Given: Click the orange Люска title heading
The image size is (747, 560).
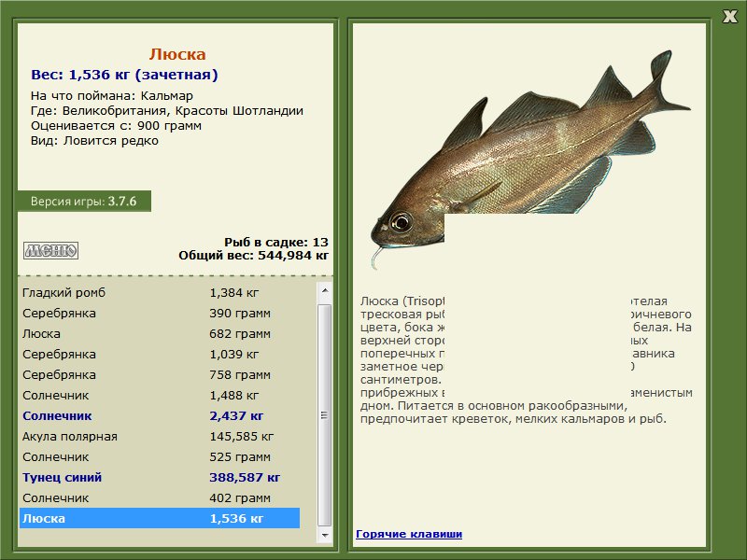Looking at the screenshot, I should coord(177,54).
